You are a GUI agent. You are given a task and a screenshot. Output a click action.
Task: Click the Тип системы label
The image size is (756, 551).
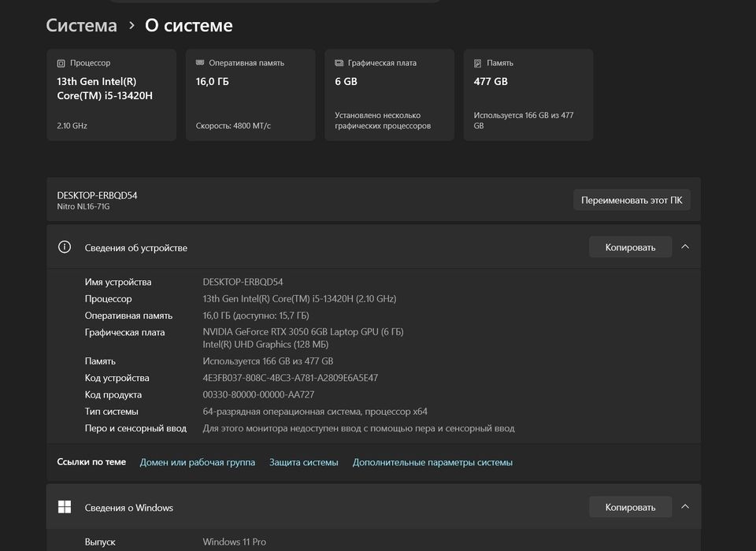[111, 412]
